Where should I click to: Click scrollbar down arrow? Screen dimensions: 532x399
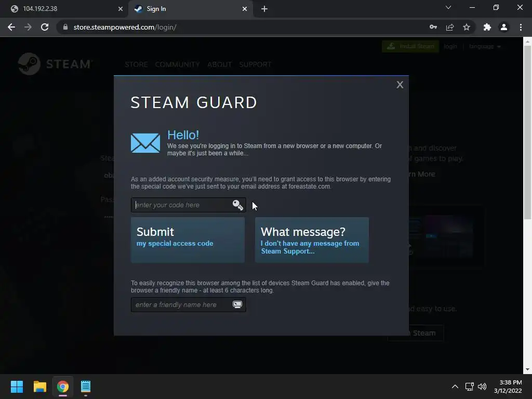point(527,369)
